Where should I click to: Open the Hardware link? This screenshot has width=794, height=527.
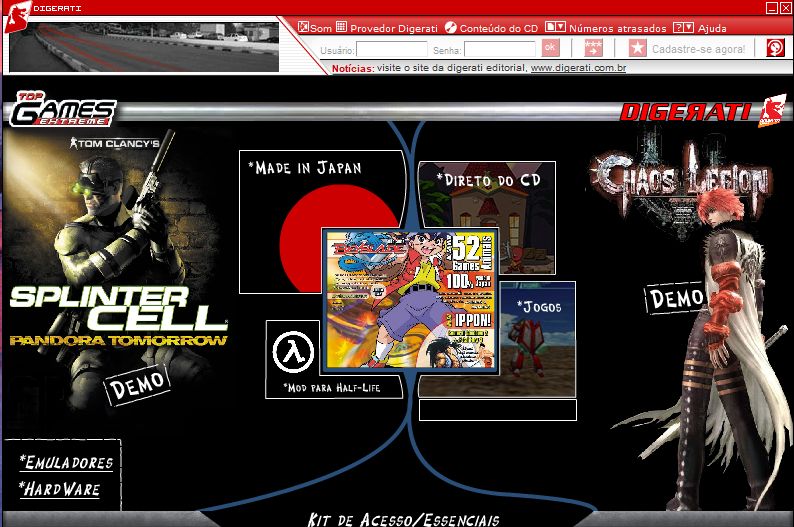(60, 489)
